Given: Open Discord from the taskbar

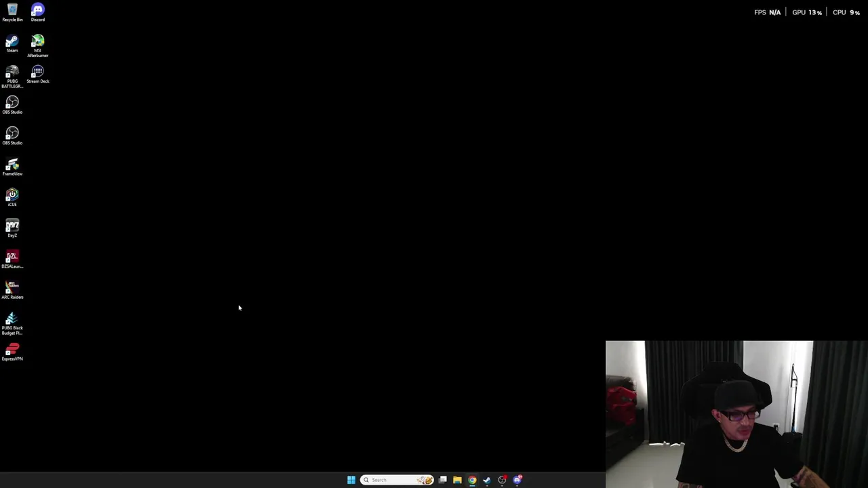Looking at the screenshot, I should (x=517, y=480).
